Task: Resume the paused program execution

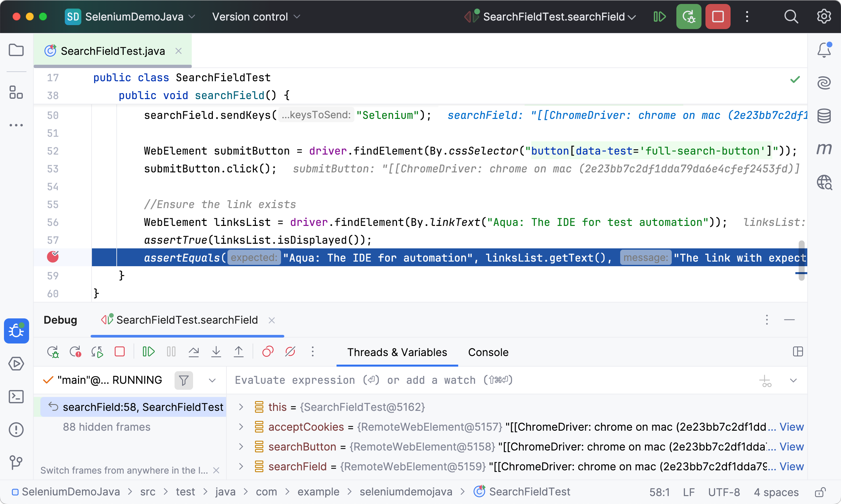Action: tap(148, 351)
